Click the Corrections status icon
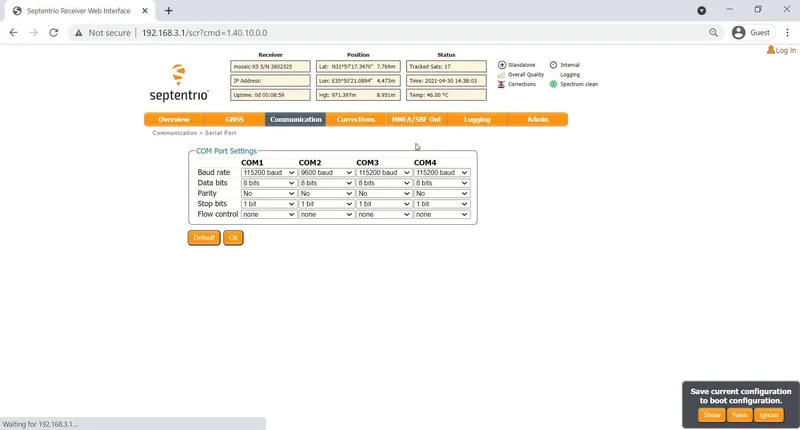Screen dimensions: 800x430 pyautogui.click(x=501, y=84)
